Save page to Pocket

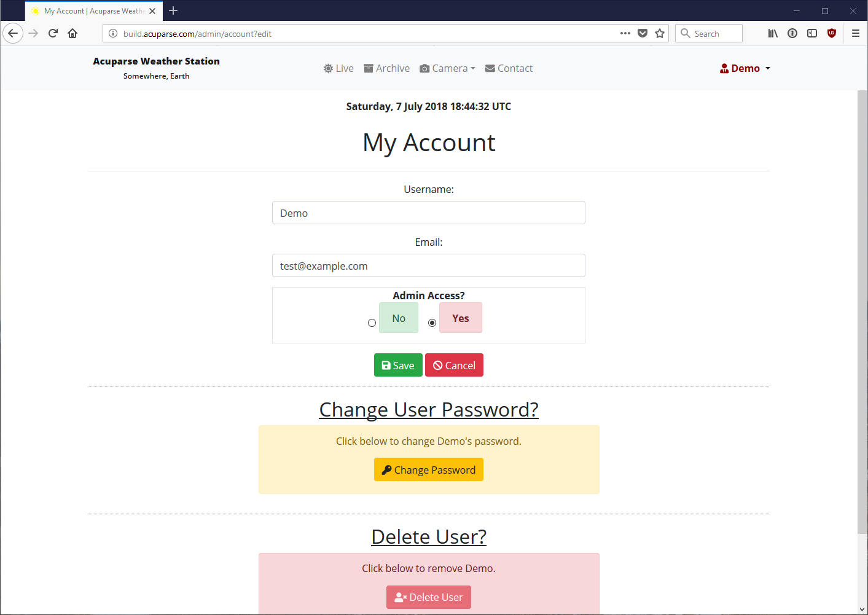pos(643,33)
